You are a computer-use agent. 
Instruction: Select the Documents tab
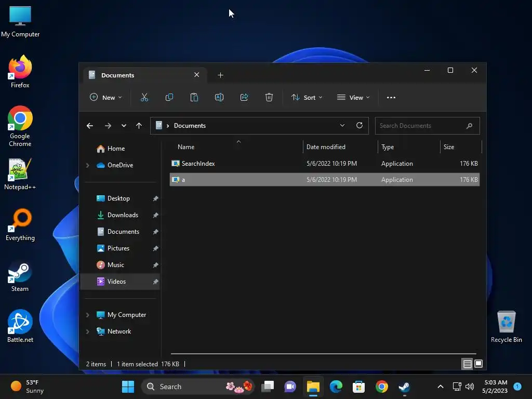145,75
